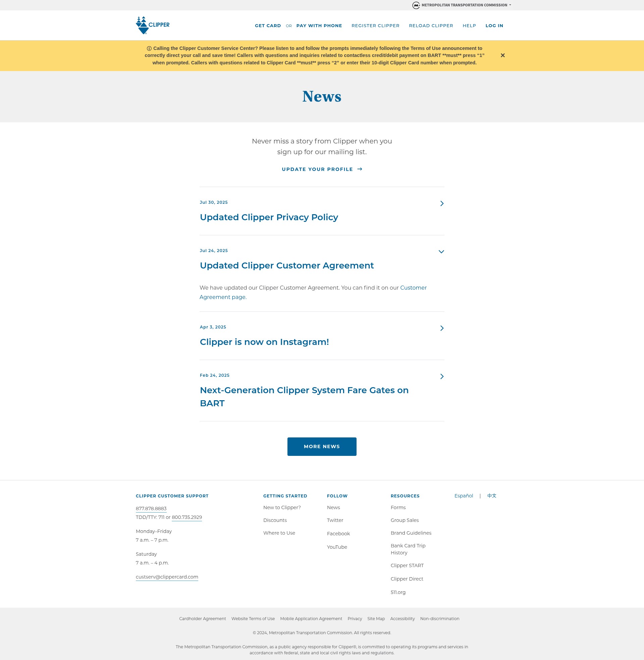The width and height of the screenshot is (644, 660).
Task: Open Discounts footer link
Action: click(x=275, y=521)
